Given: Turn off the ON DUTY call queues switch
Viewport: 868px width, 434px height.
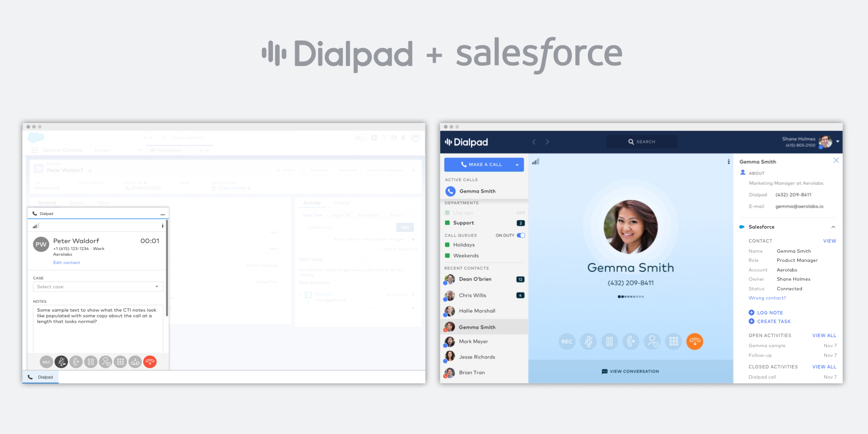Looking at the screenshot, I should 520,235.
